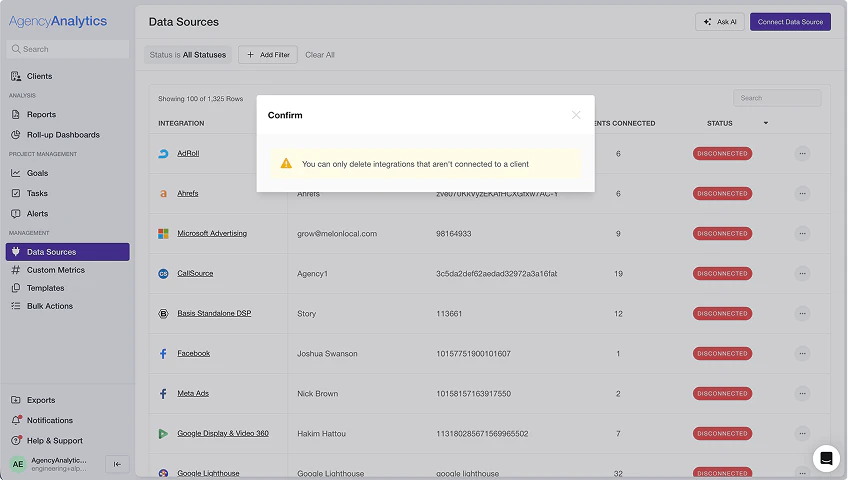Open the Basis Standalone DSP link
Screen dimensions: 848x480
pos(214,314)
